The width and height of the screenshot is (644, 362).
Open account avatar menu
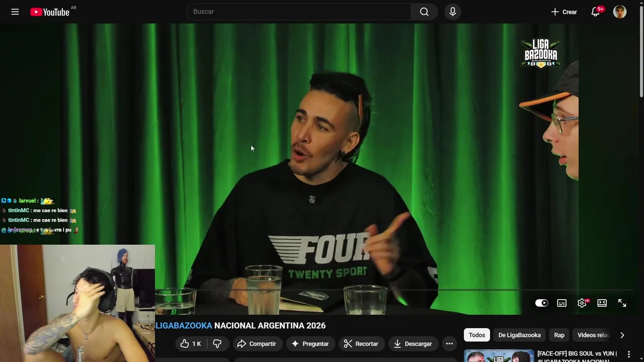[x=620, y=12]
